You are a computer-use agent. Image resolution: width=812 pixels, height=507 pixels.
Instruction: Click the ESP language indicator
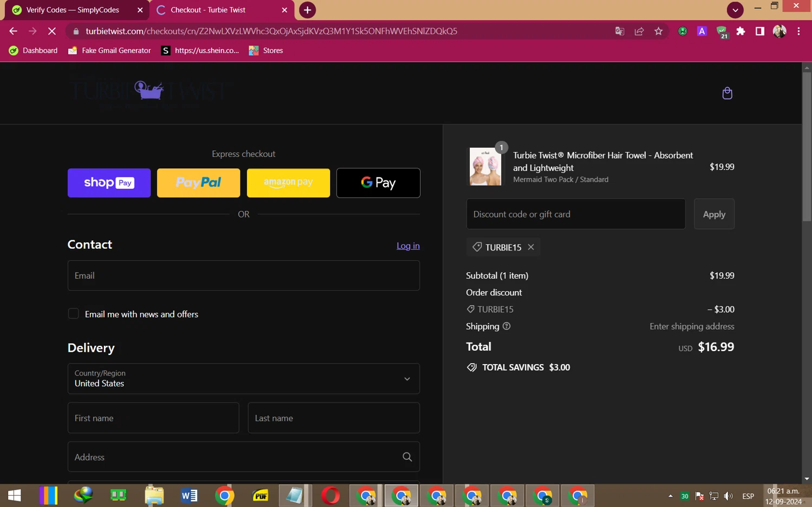[748, 496]
